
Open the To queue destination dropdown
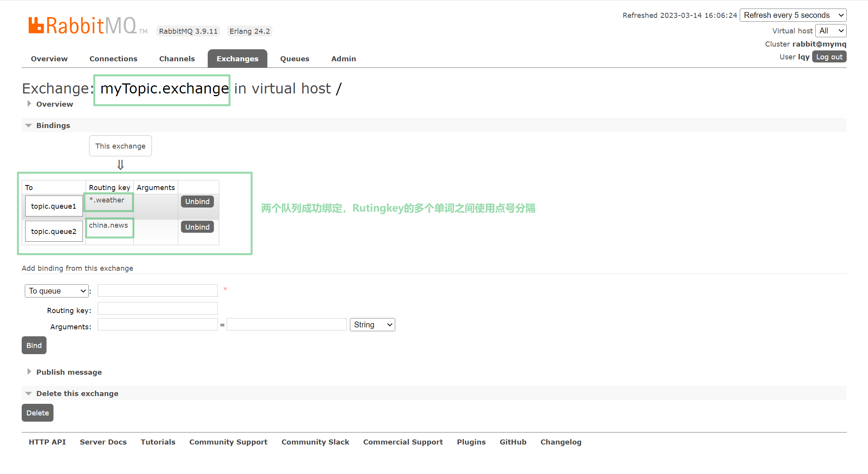[x=57, y=291]
